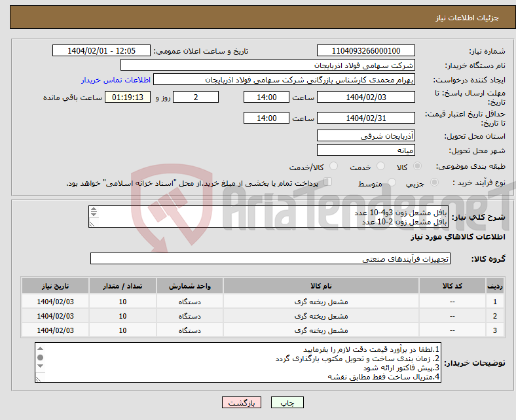Image resolution: width=516 pixels, height=420 pixels.
Task: Click resize handle of description box
Action: click(x=92, y=224)
